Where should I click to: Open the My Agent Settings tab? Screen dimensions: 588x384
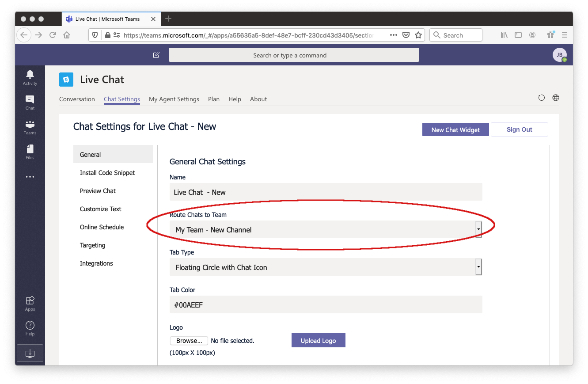pos(174,99)
